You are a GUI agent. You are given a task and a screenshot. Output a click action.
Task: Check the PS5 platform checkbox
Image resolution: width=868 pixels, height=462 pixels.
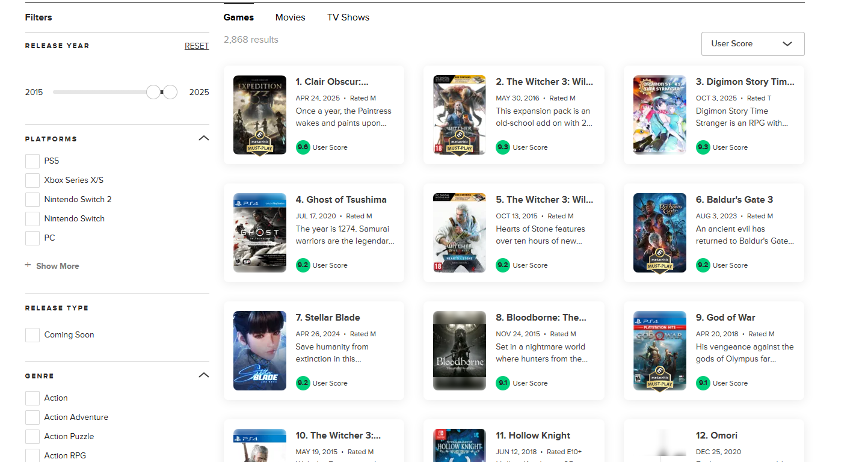point(32,161)
